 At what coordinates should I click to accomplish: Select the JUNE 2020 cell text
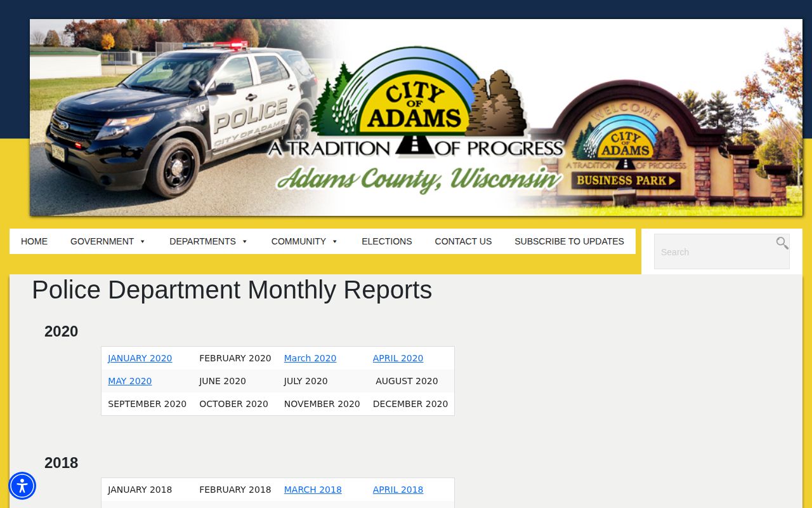click(x=223, y=381)
